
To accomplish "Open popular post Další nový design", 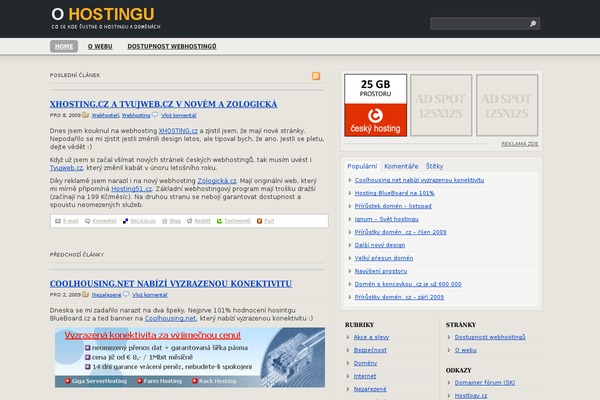I will click(380, 245).
